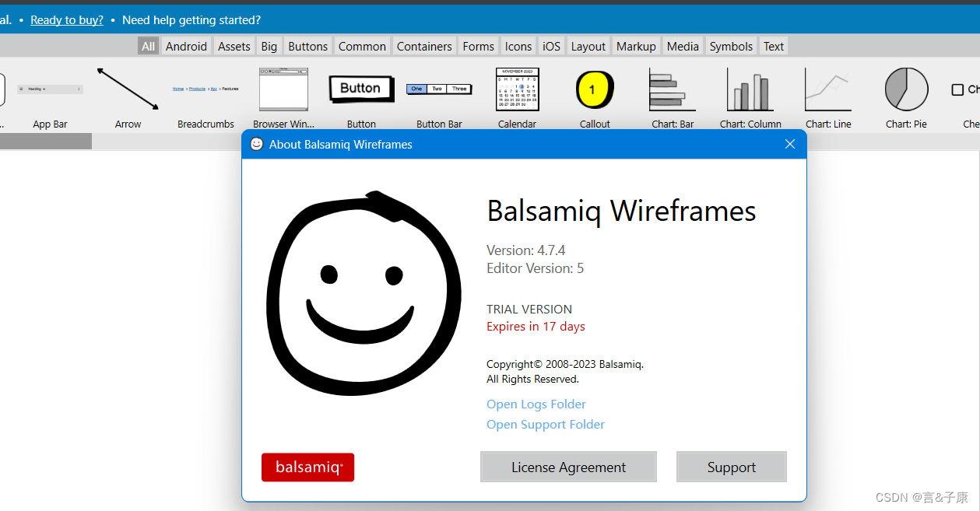This screenshot has height=511, width=980.
Task: Open the Containers category
Action: [x=424, y=46]
